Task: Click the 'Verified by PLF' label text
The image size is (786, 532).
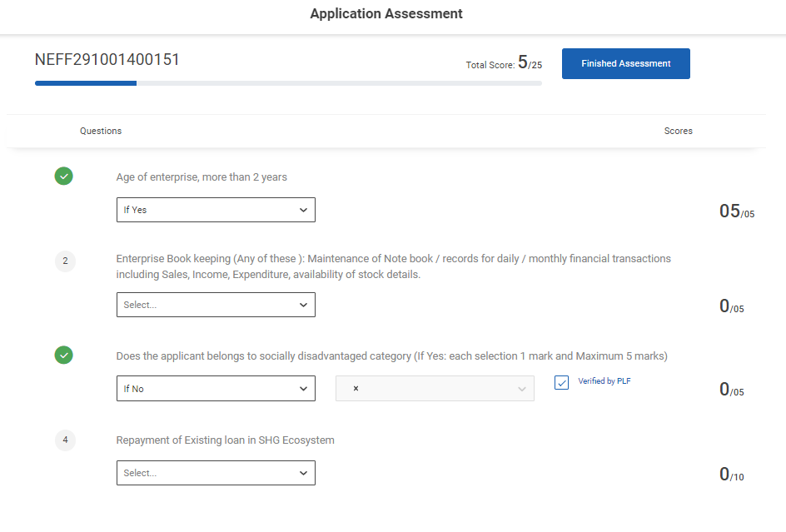Action: coord(604,381)
